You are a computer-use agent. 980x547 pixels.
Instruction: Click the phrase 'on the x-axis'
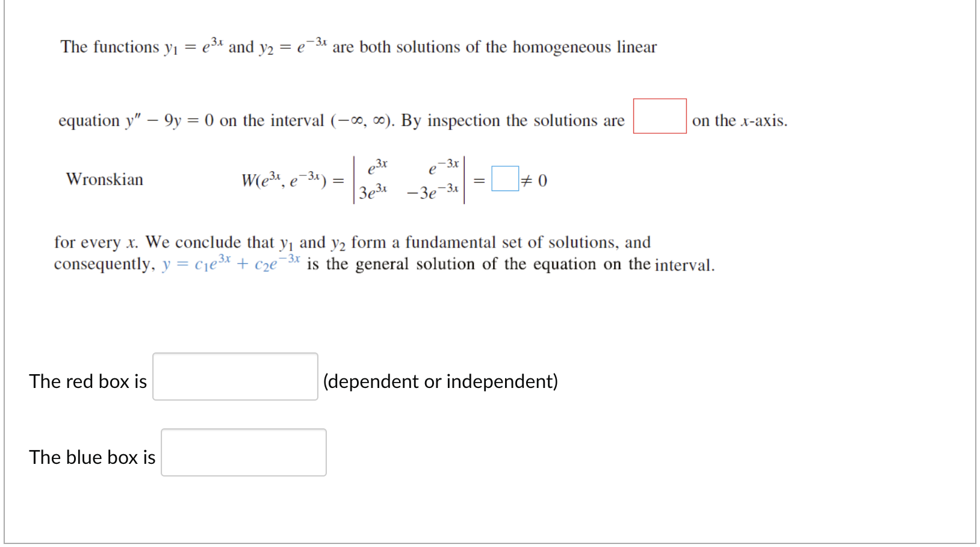(740, 120)
